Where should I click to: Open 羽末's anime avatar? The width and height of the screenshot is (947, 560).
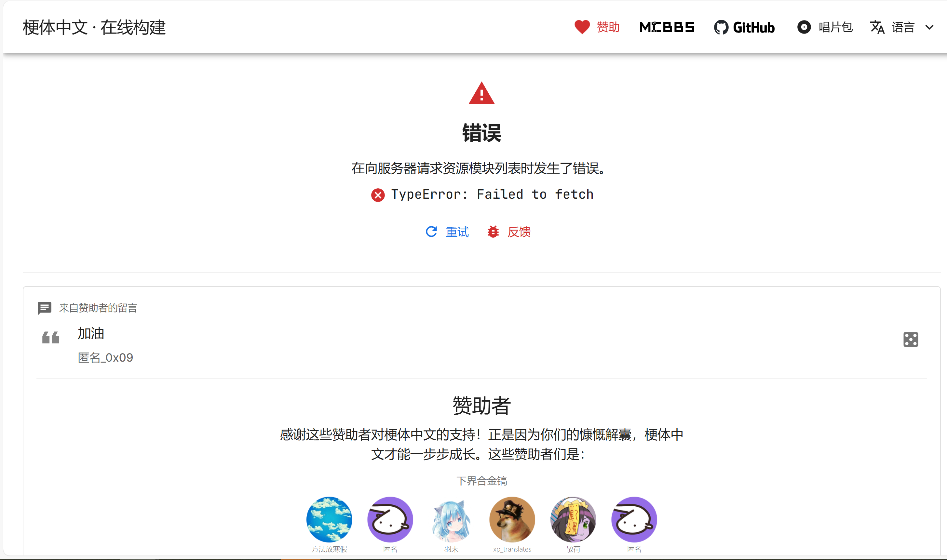tap(451, 519)
